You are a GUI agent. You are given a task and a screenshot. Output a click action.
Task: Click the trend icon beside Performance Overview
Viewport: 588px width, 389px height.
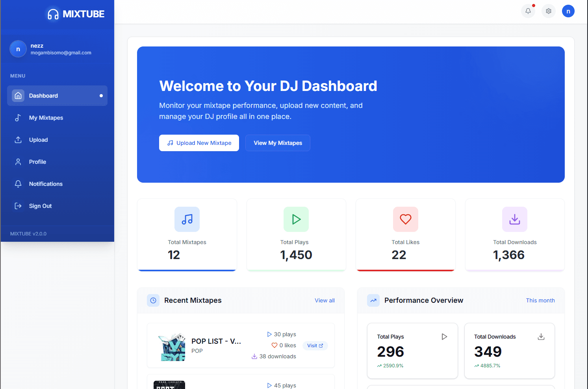(x=373, y=300)
